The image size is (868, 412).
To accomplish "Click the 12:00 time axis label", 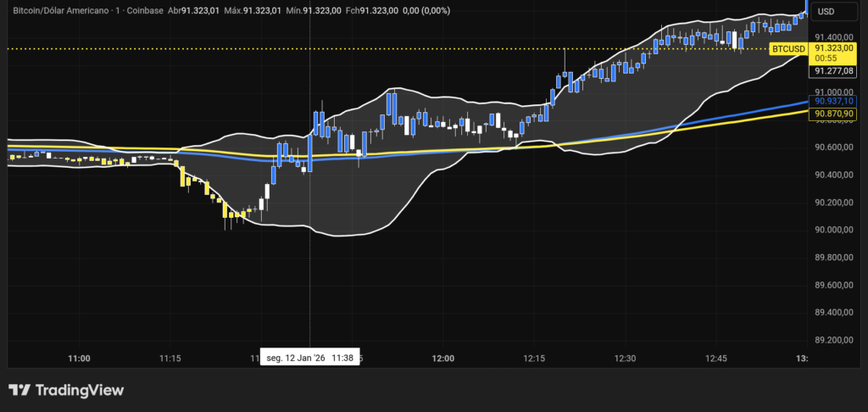I will tap(442, 359).
